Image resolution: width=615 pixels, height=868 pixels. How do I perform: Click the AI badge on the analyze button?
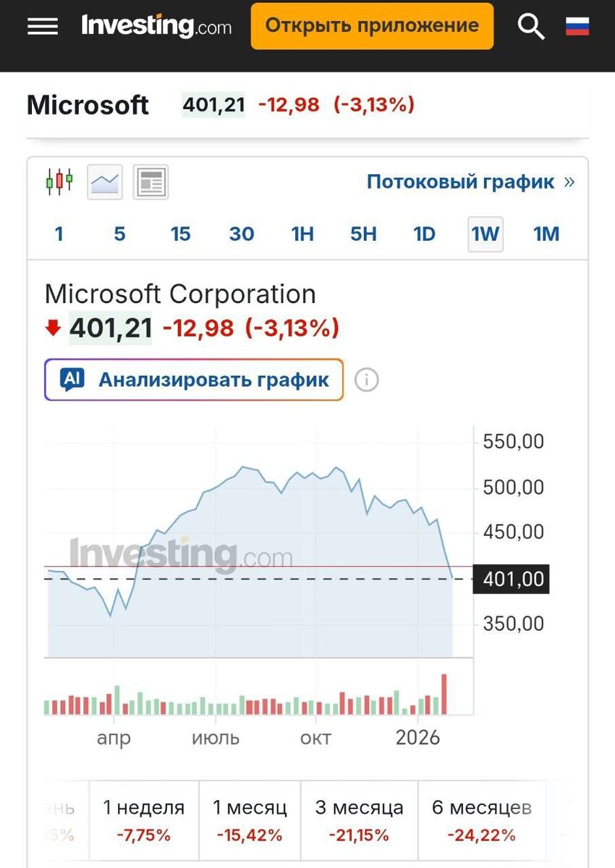(x=72, y=379)
